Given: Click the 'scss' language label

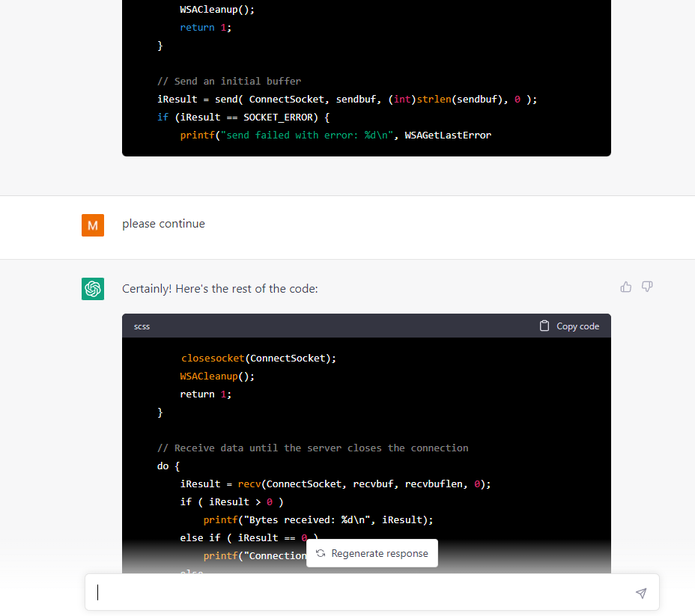Looking at the screenshot, I should coord(142,326).
